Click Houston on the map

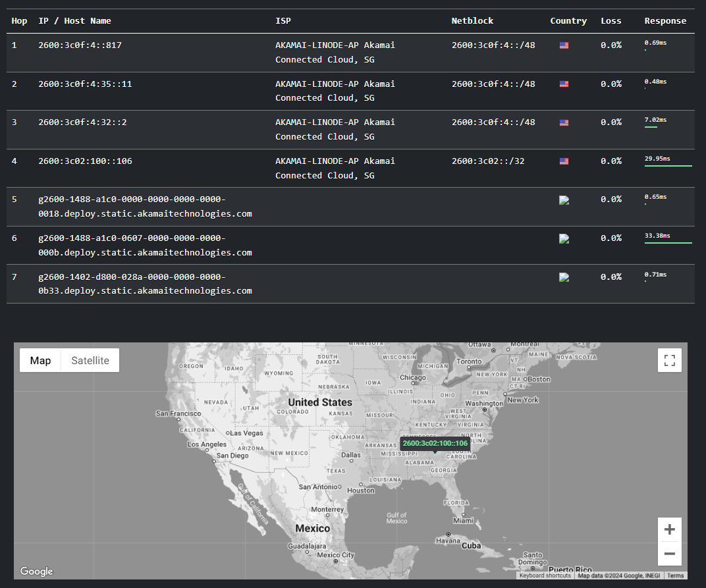360,491
